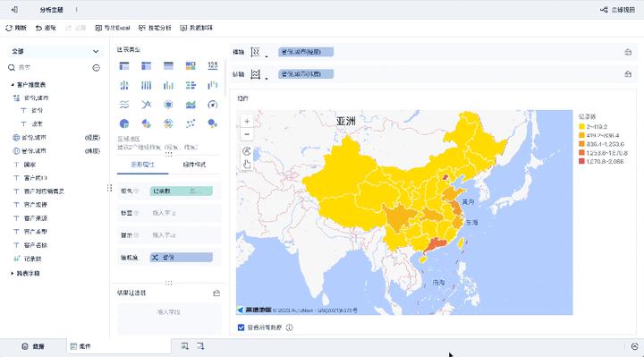The width and height of the screenshot is (644, 357).
Task: Click the add-component icon after 组件 tab
Action: click(185, 346)
